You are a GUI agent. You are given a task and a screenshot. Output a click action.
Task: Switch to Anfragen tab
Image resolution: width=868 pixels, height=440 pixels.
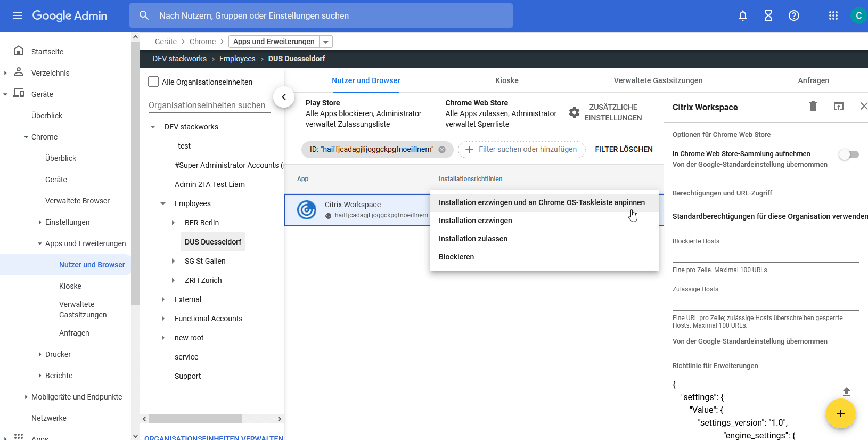pos(813,80)
